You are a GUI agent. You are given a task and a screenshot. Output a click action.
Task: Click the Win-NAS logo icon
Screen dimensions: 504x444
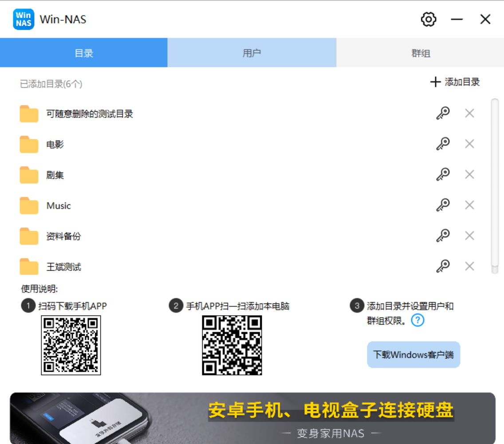coord(24,19)
